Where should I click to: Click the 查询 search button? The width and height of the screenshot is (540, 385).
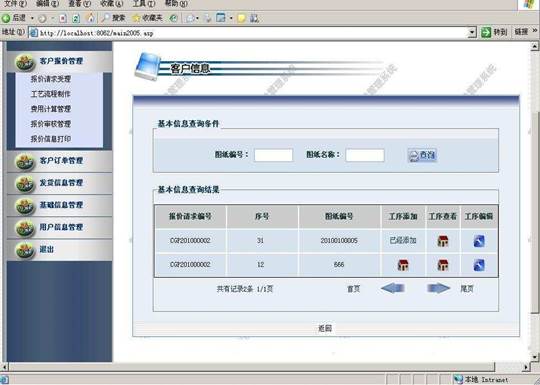422,155
